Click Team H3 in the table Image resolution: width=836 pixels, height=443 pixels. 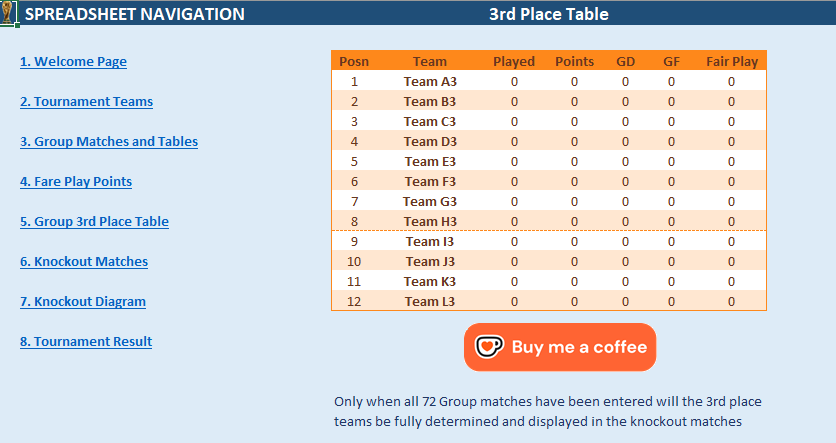(430, 221)
